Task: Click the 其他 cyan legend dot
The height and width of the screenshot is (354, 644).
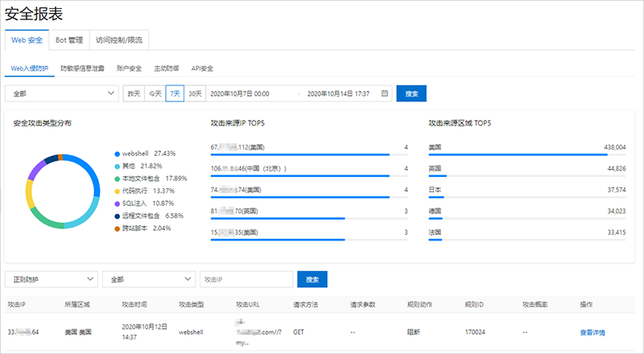Action: pos(117,167)
